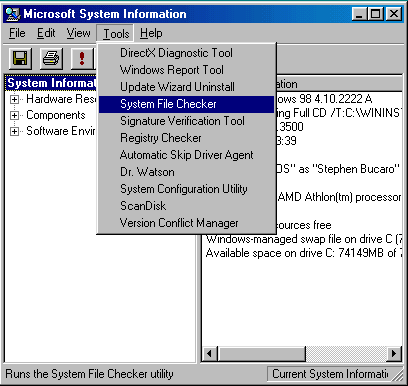Close the System Information window

click(x=394, y=14)
